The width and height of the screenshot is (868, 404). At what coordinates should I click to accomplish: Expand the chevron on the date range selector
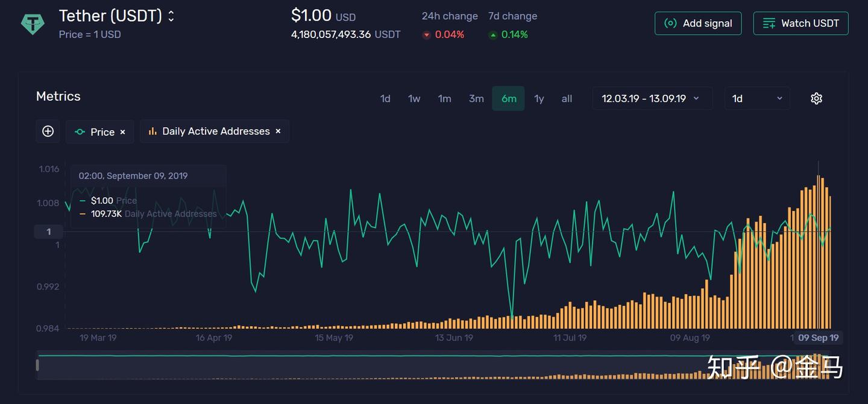click(696, 98)
